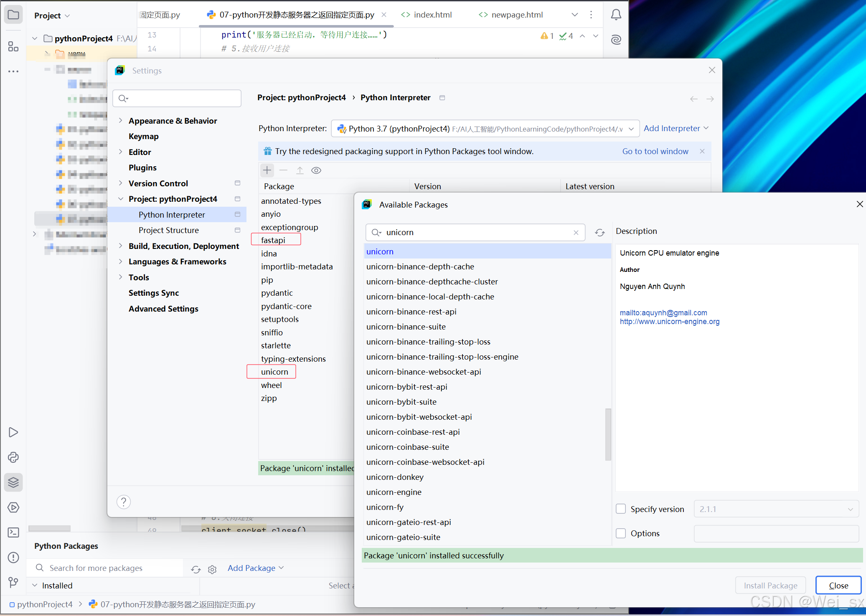
Task: Expand the Editor settings section
Action: coord(120,152)
